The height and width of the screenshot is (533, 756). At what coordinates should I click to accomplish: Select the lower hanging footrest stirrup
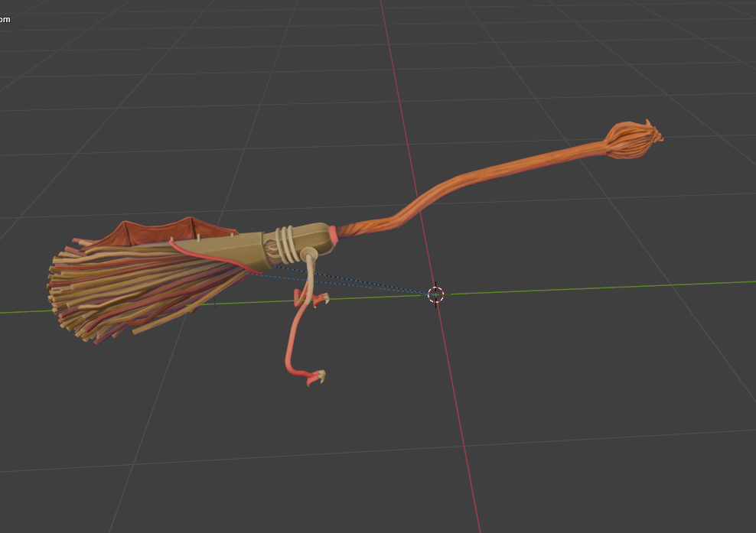[x=316, y=377]
